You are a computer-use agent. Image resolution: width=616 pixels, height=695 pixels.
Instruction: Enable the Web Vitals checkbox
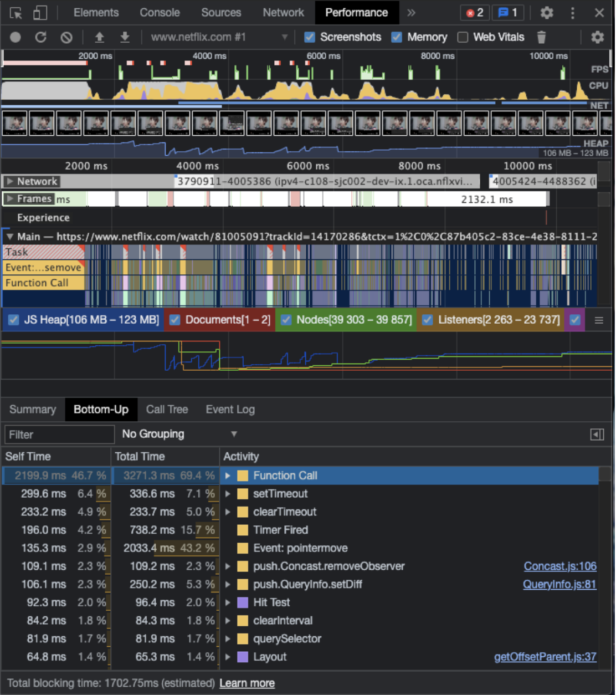[463, 37]
